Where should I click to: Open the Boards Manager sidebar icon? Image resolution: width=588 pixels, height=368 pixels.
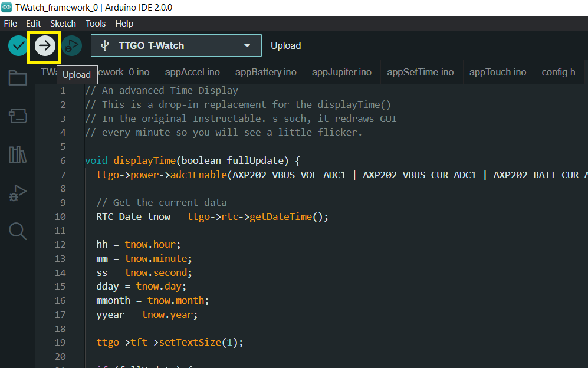coord(18,116)
